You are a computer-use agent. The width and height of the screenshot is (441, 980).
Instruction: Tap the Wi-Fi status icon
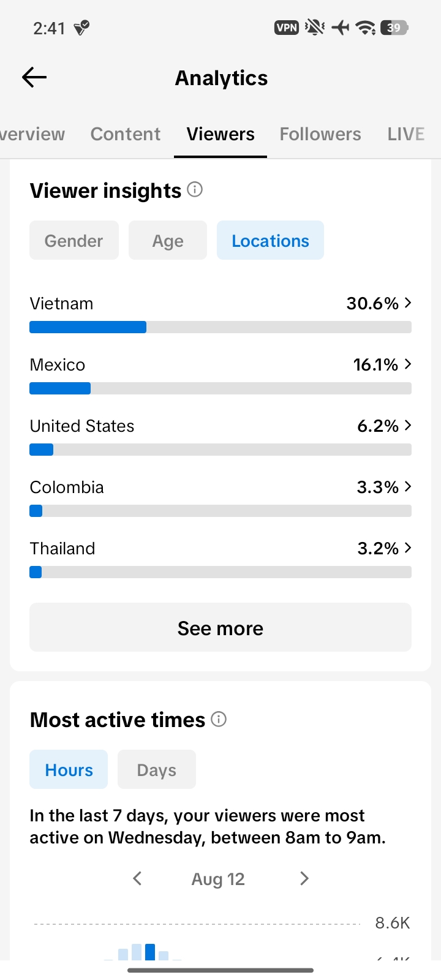click(366, 28)
